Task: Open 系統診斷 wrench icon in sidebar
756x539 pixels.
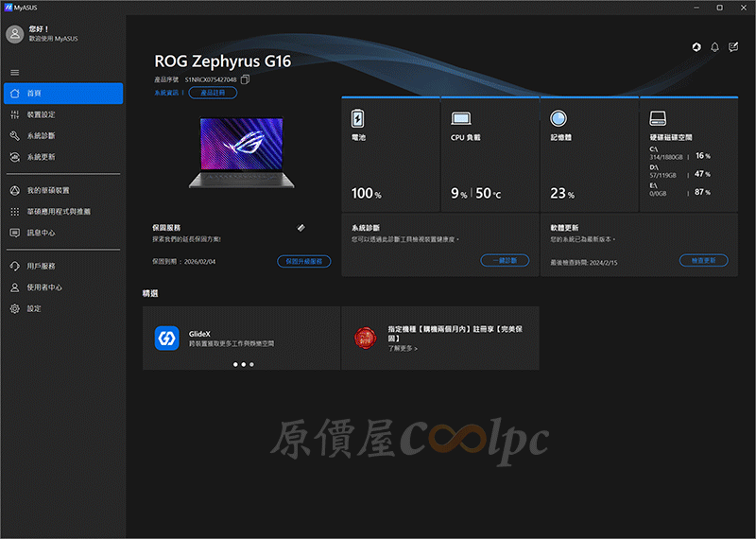Action: coord(15,135)
